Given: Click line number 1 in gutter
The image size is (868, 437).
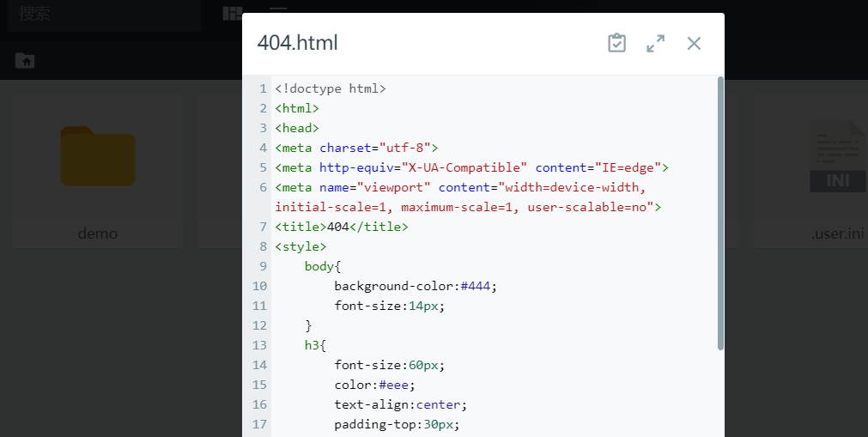Looking at the screenshot, I should (x=262, y=88).
